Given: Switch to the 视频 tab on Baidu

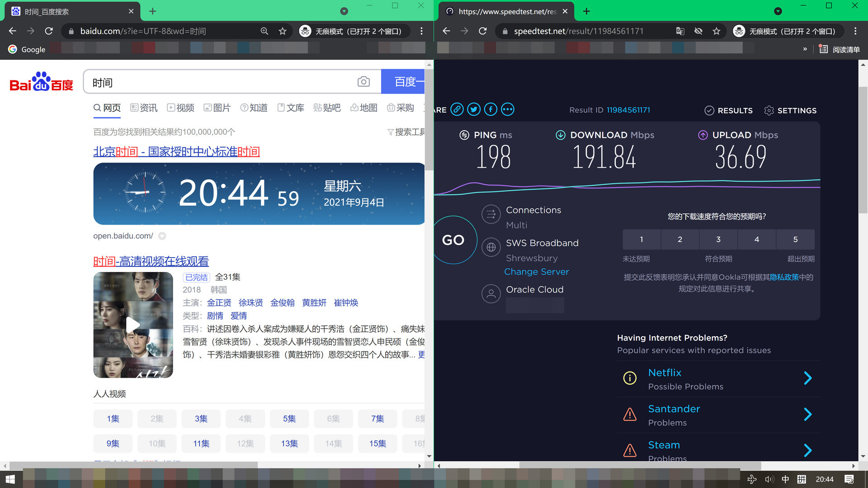Looking at the screenshot, I should pyautogui.click(x=180, y=108).
